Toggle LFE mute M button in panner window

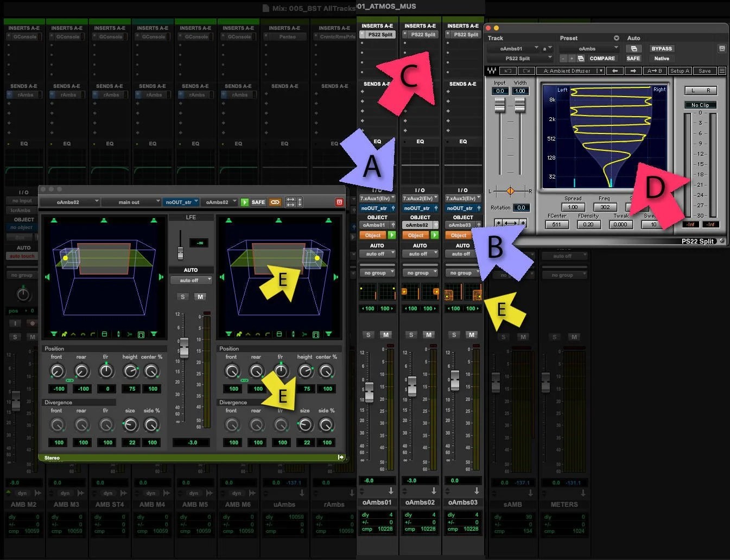200,297
